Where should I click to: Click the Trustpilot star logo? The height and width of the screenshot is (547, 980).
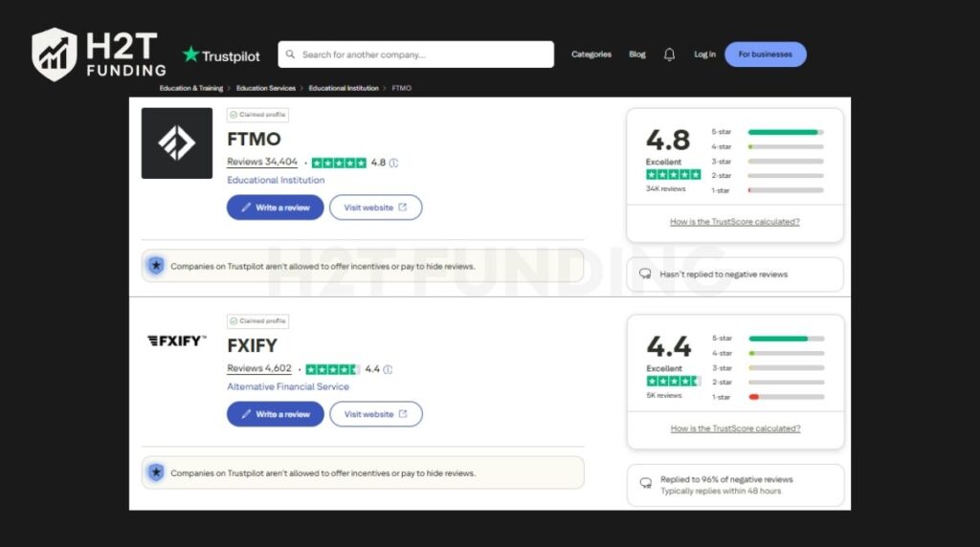point(190,55)
